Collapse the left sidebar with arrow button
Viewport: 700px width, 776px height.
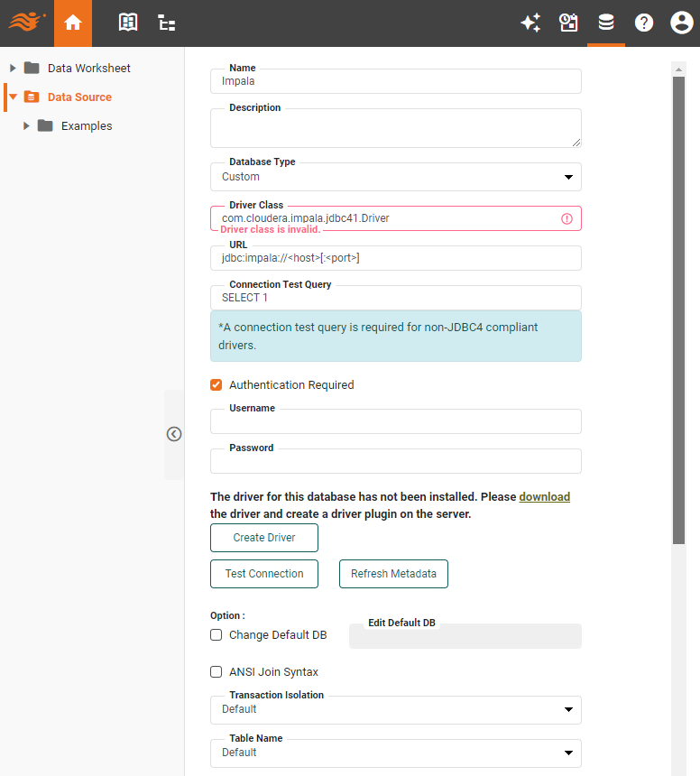tap(174, 434)
